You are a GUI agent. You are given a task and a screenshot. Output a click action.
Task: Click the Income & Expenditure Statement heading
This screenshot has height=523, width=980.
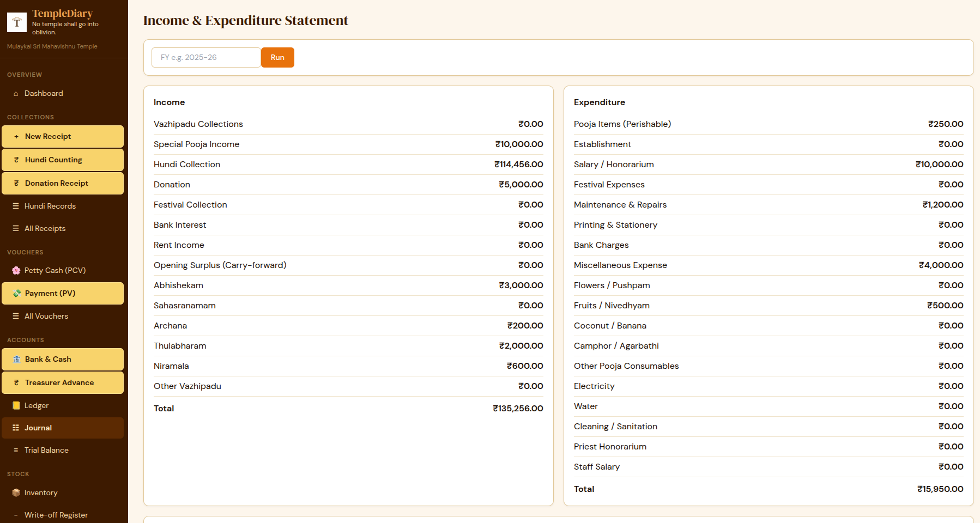click(245, 21)
